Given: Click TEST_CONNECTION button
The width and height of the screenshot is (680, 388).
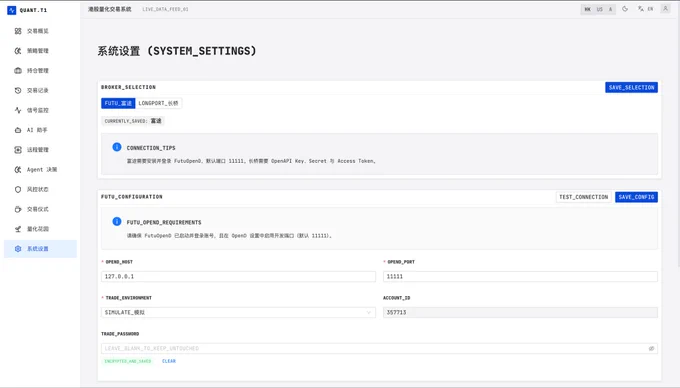Looking at the screenshot, I should click(584, 197).
